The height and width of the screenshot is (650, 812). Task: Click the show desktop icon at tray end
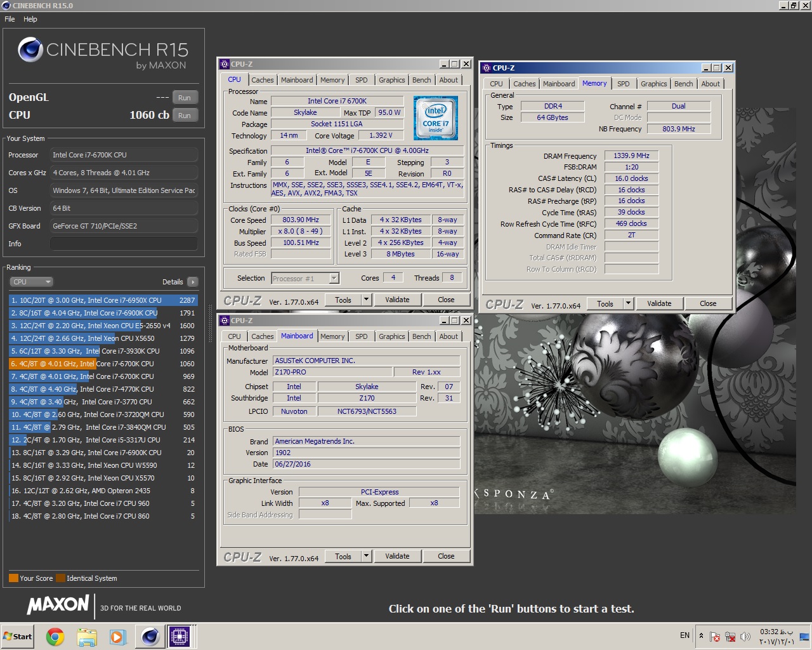pyautogui.click(x=804, y=636)
